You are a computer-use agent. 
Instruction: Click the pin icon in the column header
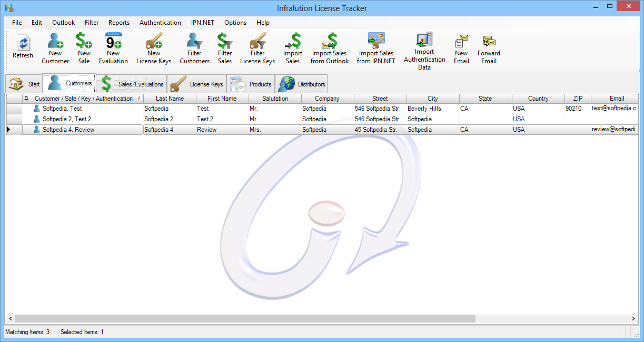27,99
